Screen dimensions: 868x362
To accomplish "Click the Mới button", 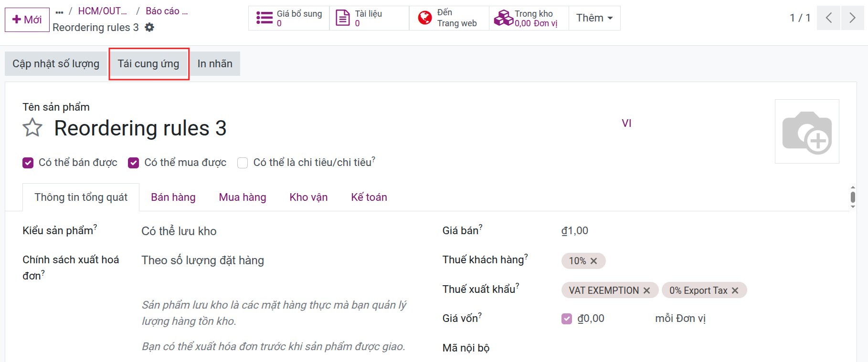I will point(27,20).
